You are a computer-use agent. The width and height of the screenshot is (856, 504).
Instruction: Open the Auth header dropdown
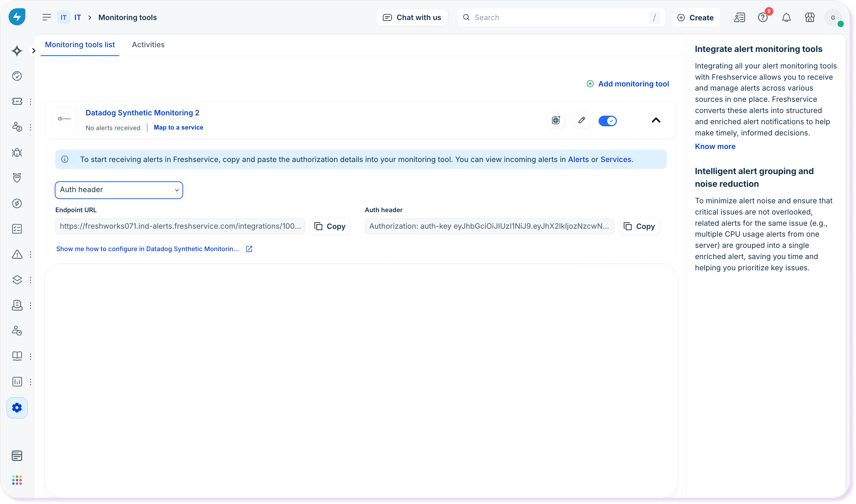coord(119,190)
